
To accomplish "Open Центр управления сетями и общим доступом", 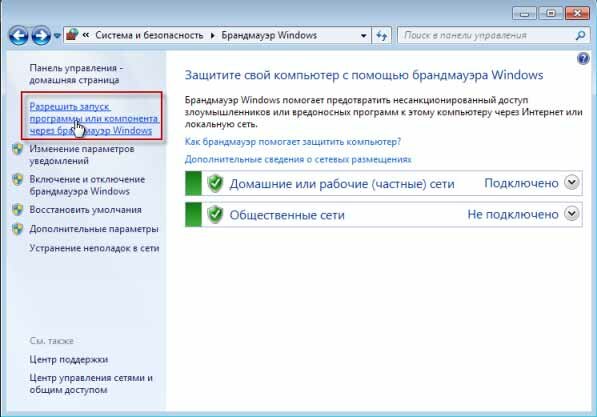I will coord(91,384).
